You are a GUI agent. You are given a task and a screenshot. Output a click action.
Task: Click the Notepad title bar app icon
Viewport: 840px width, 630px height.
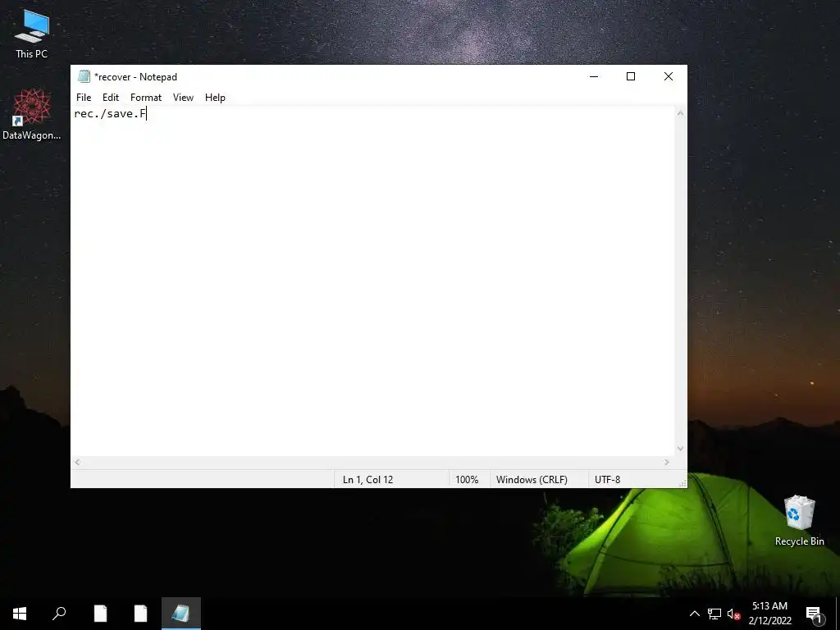(x=84, y=76)
